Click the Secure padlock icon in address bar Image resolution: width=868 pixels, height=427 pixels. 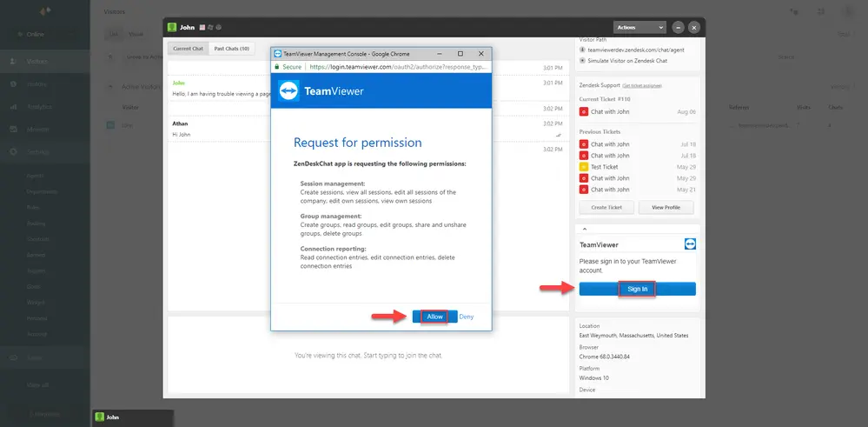(277, 66)
